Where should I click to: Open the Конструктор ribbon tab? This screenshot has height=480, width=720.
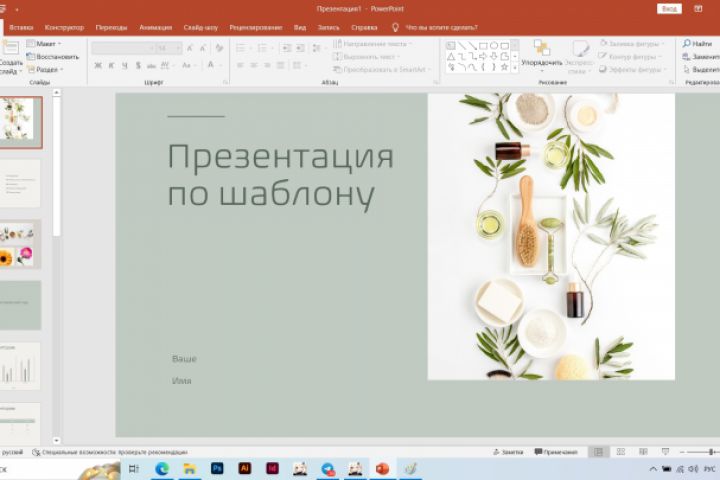64,28
